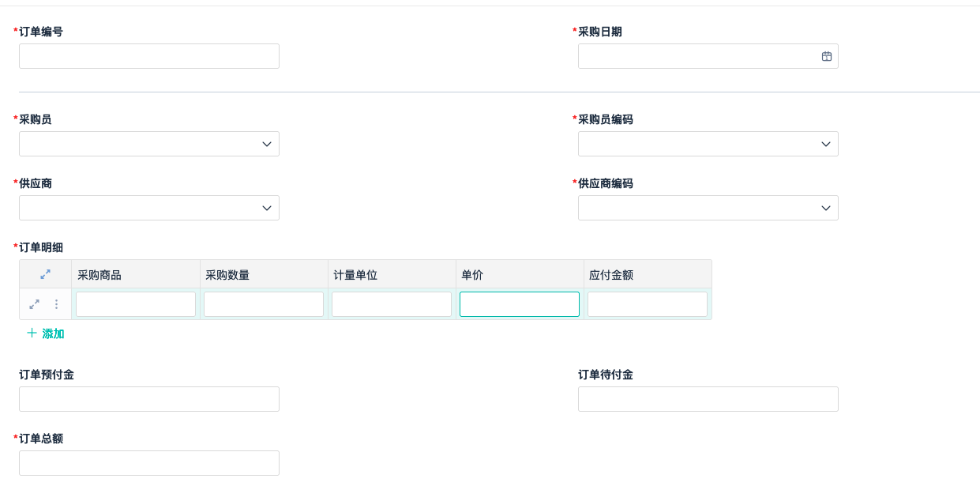Open the row options three-dot menu
This screenshot has height=501, width=980.
pos(56,304)
